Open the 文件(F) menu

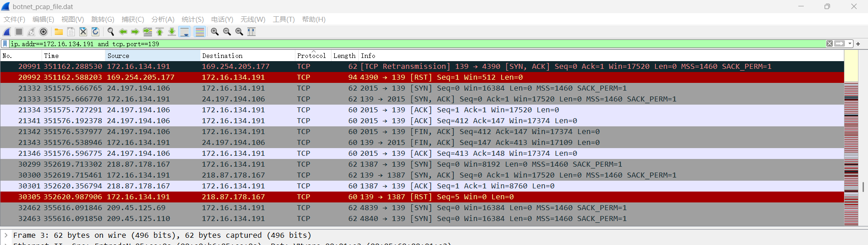click(14, 19)
